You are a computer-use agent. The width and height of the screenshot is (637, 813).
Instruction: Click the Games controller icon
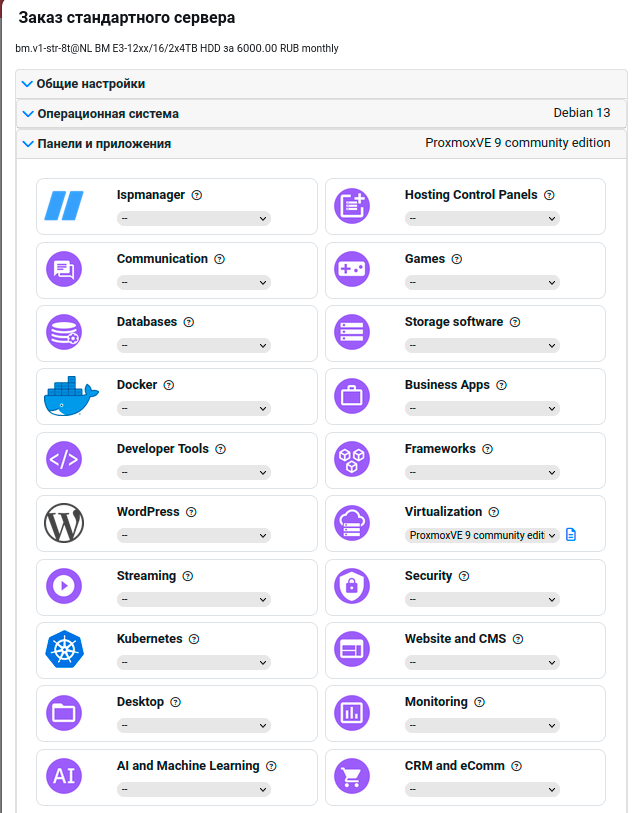pos(352,270)
